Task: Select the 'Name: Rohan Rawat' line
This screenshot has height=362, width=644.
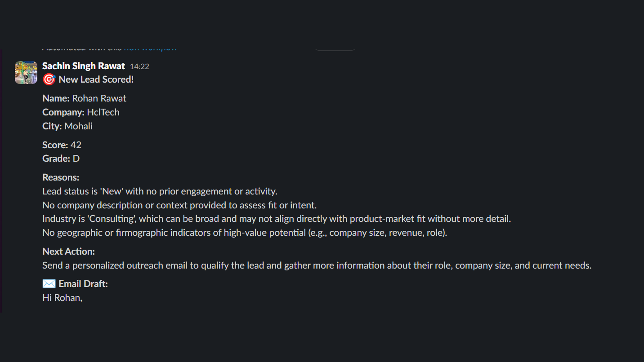Action: [84, 98]
